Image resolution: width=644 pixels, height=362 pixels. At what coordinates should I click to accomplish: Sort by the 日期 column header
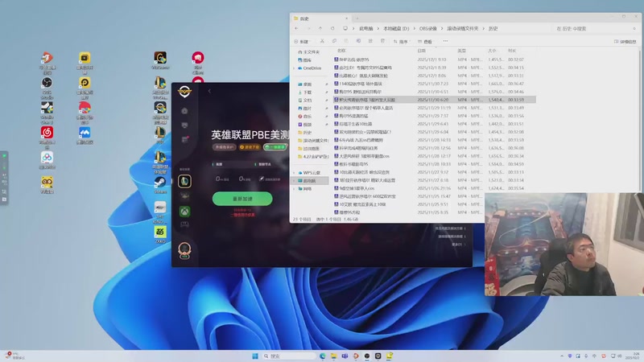pos(421,51)
